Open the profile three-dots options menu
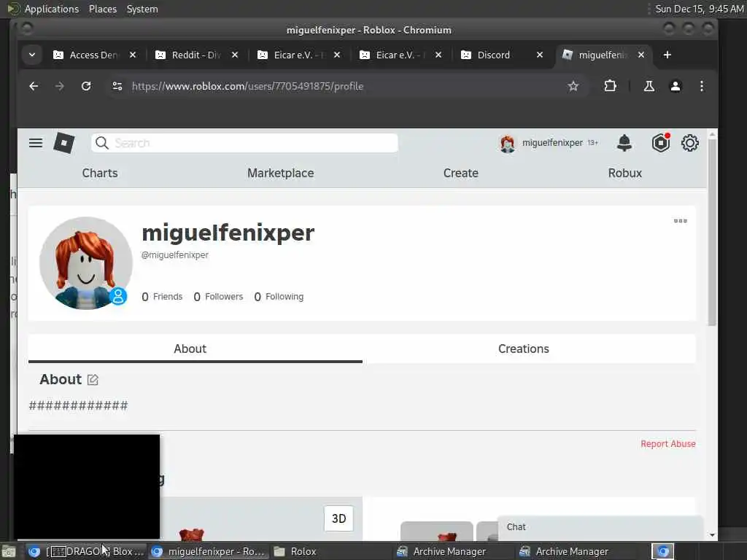 (681, 221)
